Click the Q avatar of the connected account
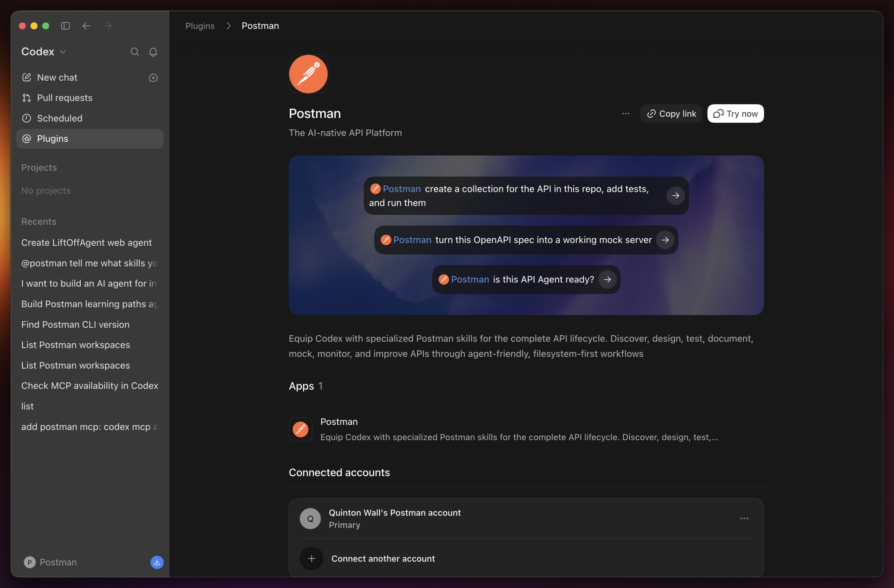Viewport: 894px width, 588px height. [310, 519]
